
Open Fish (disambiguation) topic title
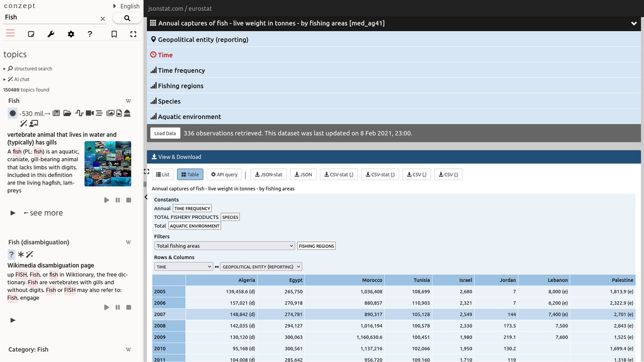click(39, 242)
